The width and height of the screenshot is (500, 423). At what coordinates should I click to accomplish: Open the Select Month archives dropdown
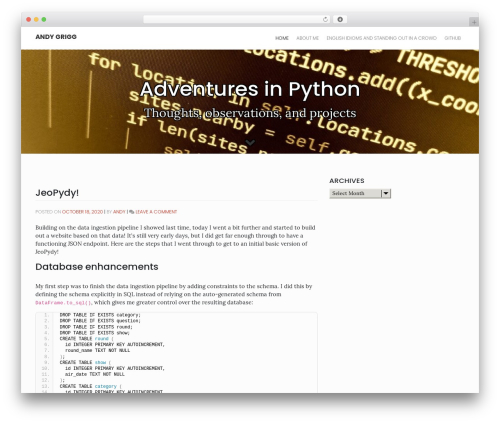pos(360,193)
